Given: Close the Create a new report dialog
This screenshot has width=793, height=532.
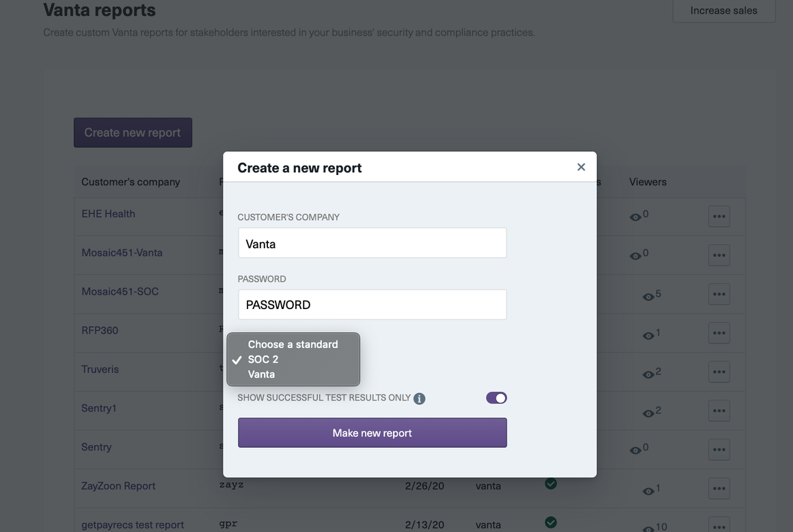Looking at the screenshot, I should click(581, 167).
